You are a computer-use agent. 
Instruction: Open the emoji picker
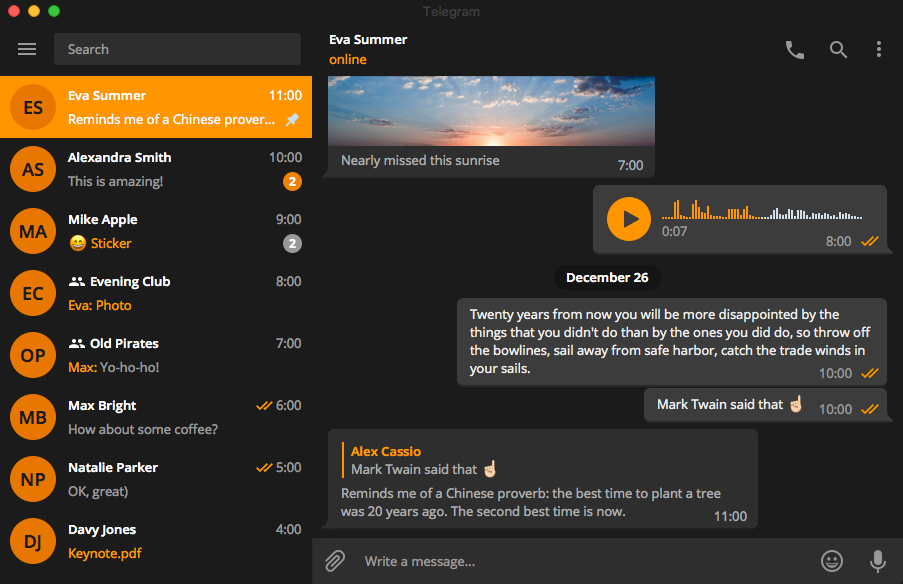pyautogui.click(x=832, y=561)
